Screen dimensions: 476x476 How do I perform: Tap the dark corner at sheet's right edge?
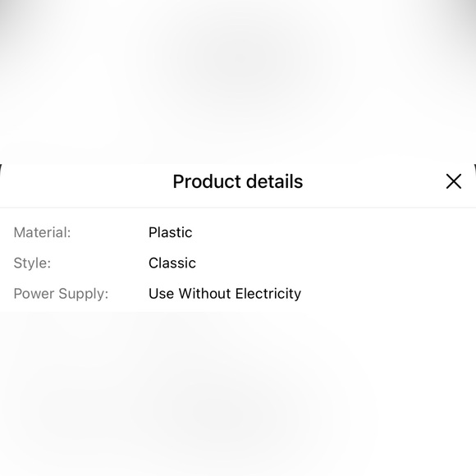tap(475, 169)
